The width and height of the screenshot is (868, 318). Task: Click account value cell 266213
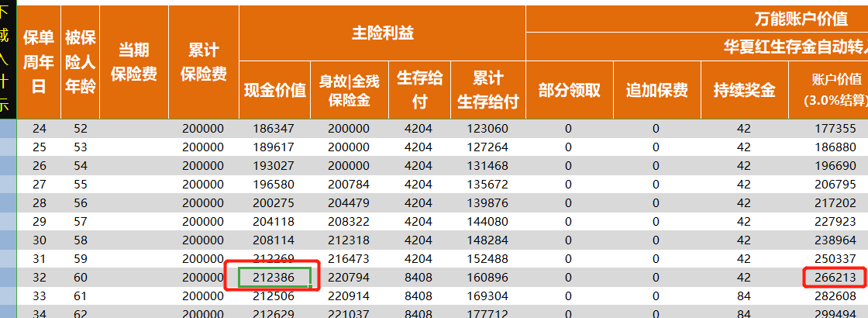tap(835, 278)
